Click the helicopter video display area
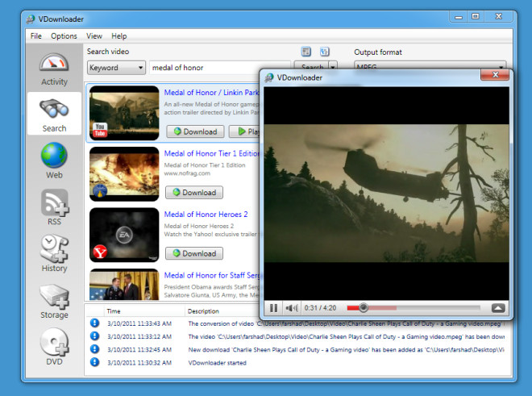The width and height of the screenshot is (532, 396). (x=386, y=193)
